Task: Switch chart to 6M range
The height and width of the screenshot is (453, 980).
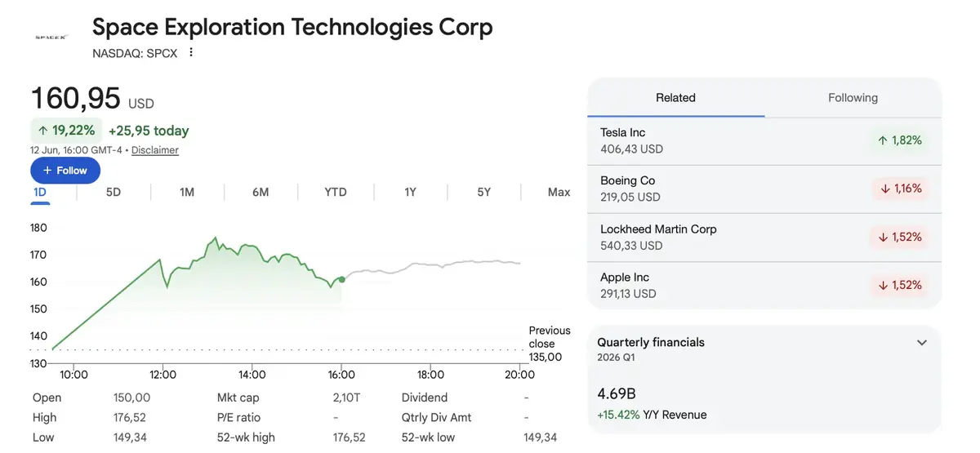Action: tap(261, 193)
